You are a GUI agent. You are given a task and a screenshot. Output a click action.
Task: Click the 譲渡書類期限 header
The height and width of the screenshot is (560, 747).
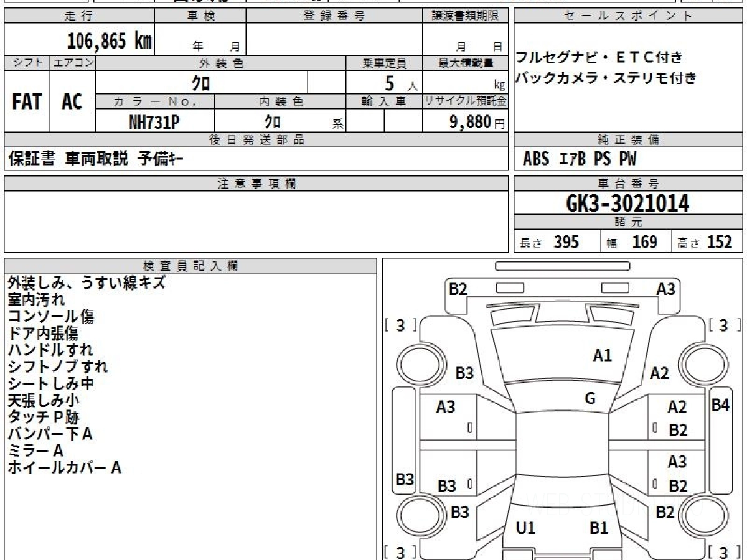pos(466,16)
